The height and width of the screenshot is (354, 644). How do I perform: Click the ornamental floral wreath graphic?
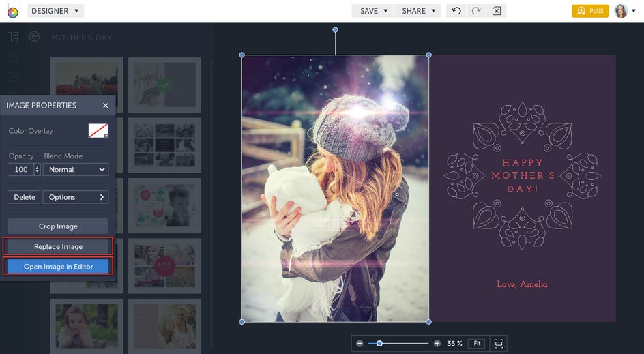click(523, 176)
